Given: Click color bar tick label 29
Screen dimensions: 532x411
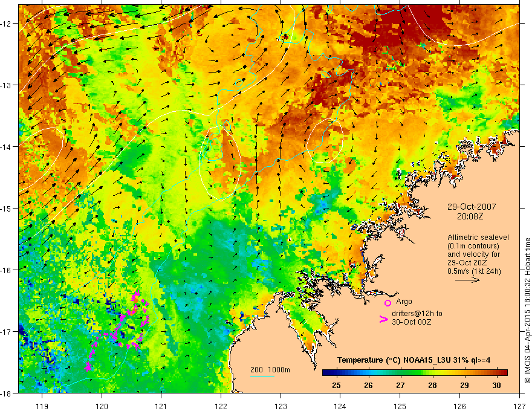Looking at the screenshot, I should point(464,385).
